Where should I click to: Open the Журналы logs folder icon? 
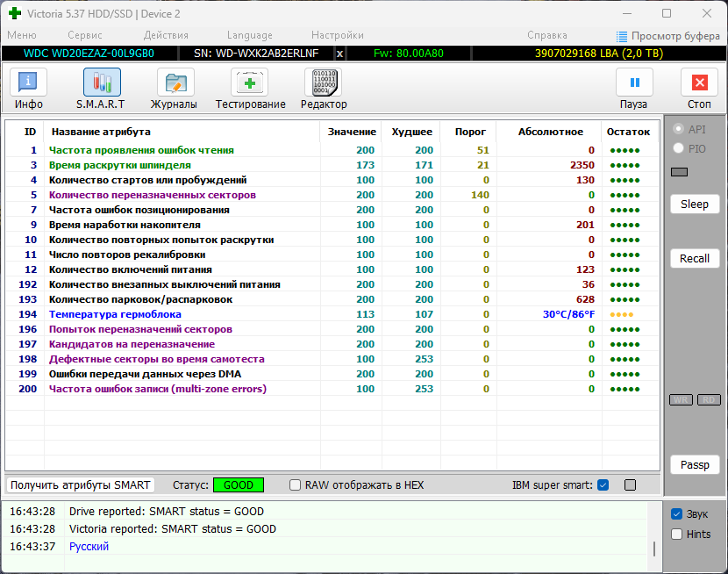point(175,83)
